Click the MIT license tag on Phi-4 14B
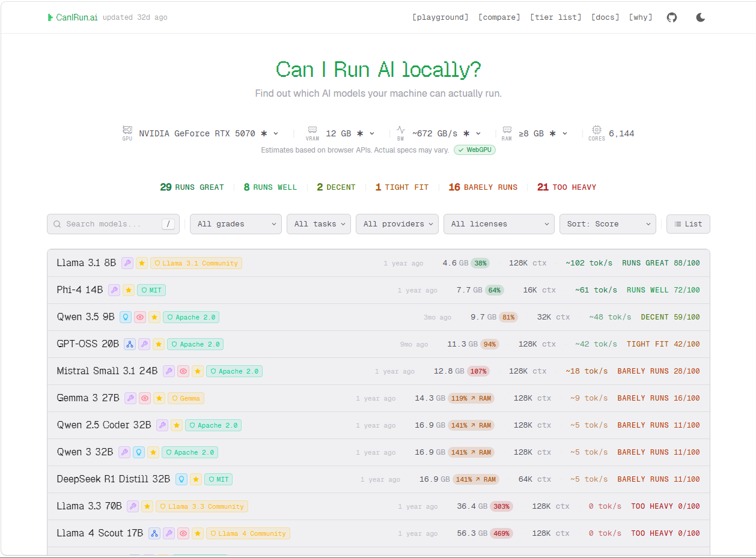Viewport: 756px width, 558px height. 151,290
